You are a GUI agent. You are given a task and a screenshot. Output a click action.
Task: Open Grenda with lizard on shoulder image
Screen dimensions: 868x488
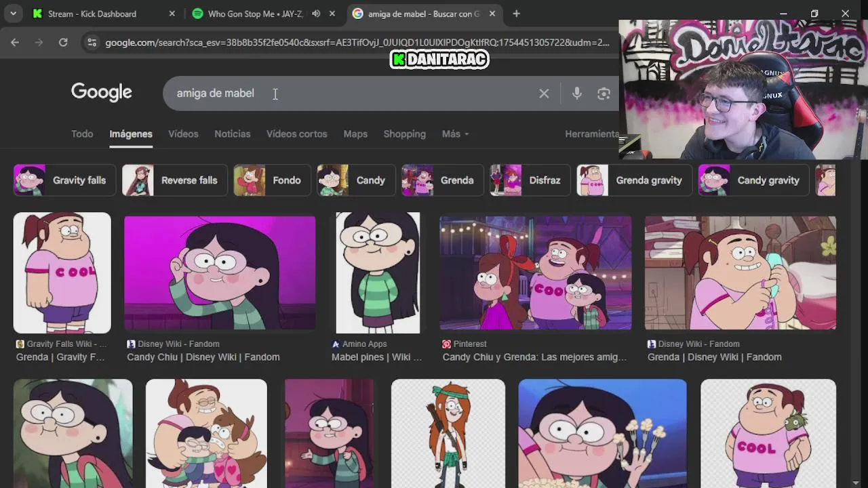[768, 433]
